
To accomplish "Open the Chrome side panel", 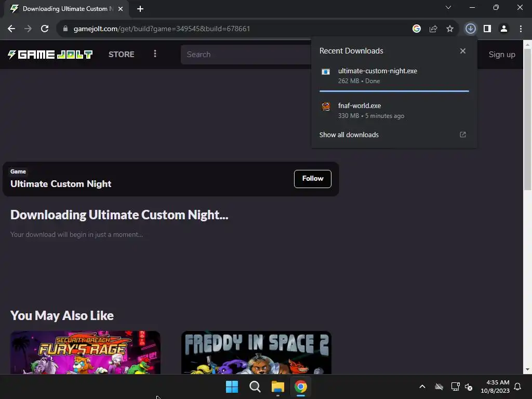I will click(x=487, y=29).
